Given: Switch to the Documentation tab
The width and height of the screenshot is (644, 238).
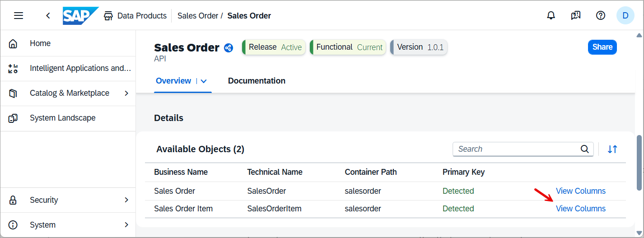Looking at the screenshot, I should point(257,81).
